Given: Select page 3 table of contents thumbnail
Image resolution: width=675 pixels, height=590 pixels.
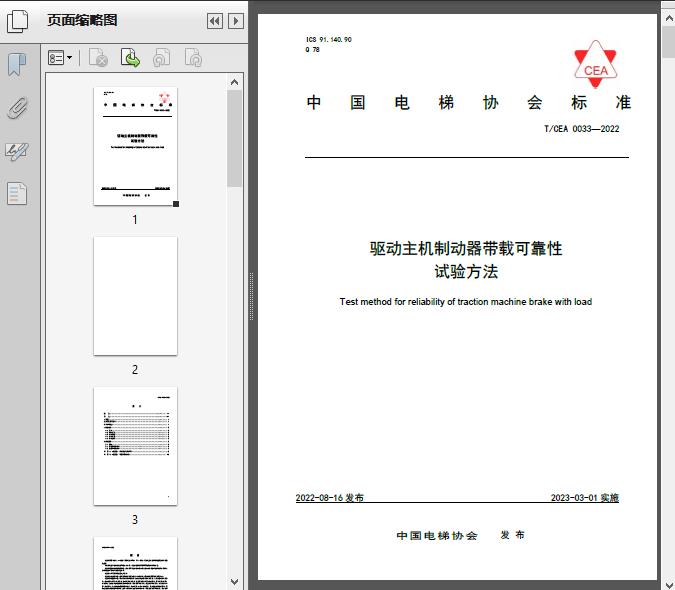Looking at the screenshot, I should [135, 446].
